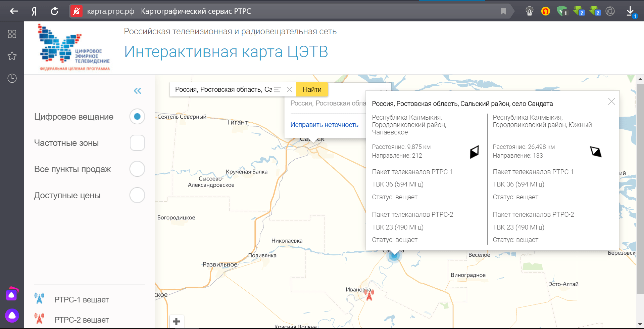Click the Николаевка label on map

click(x=287, y=241)
